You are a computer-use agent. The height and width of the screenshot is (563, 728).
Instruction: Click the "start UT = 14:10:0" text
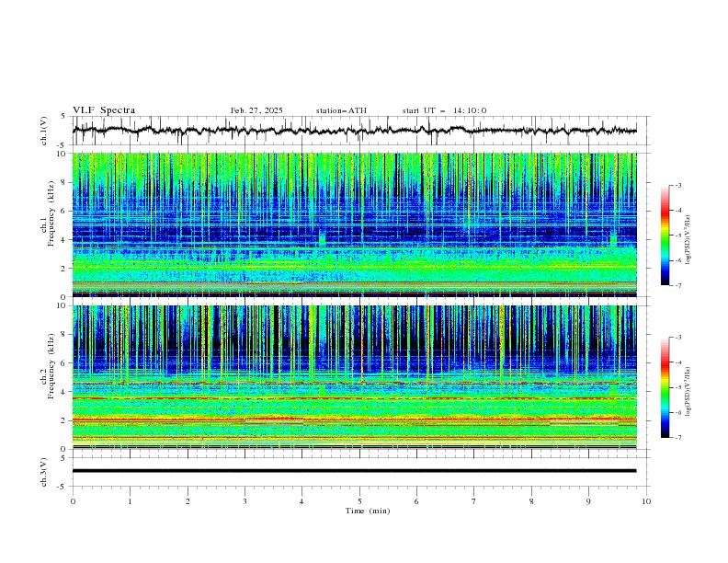(444, 110)
